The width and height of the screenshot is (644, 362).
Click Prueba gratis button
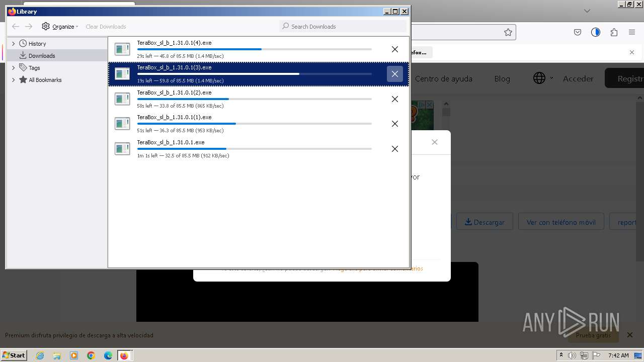593,335
